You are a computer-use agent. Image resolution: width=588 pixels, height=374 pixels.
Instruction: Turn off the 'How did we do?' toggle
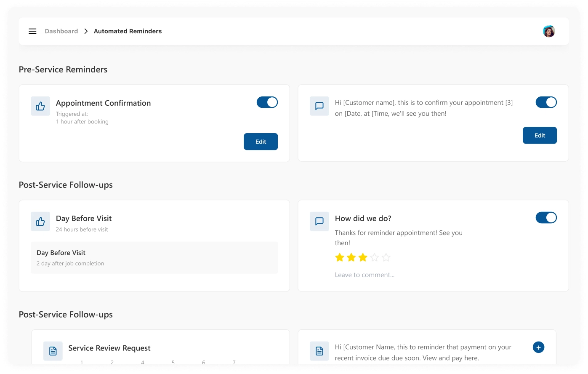coord(546,218)
